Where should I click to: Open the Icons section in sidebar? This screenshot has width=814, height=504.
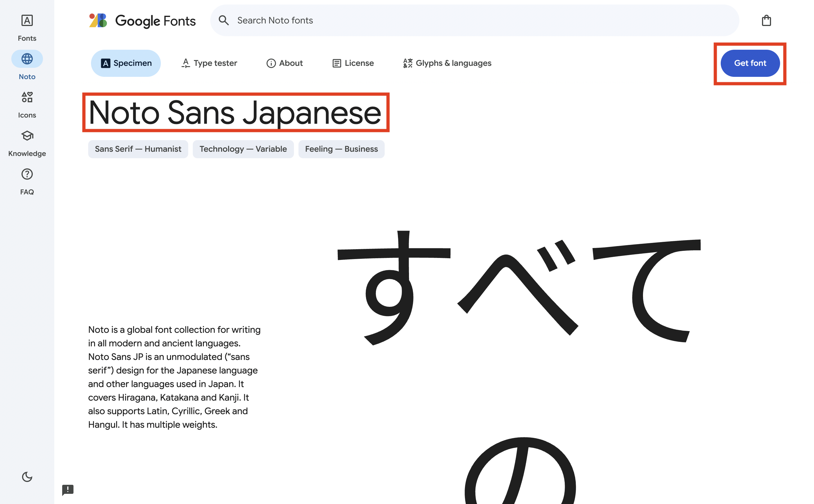coord(27,105)
